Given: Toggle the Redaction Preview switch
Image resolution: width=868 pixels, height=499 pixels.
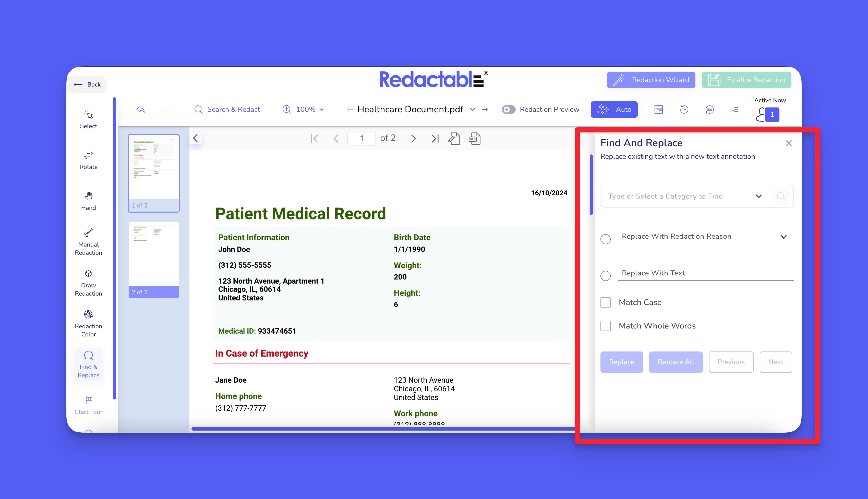Looking at the screenshot, I should pyautogui.click(x=509, y=109).
